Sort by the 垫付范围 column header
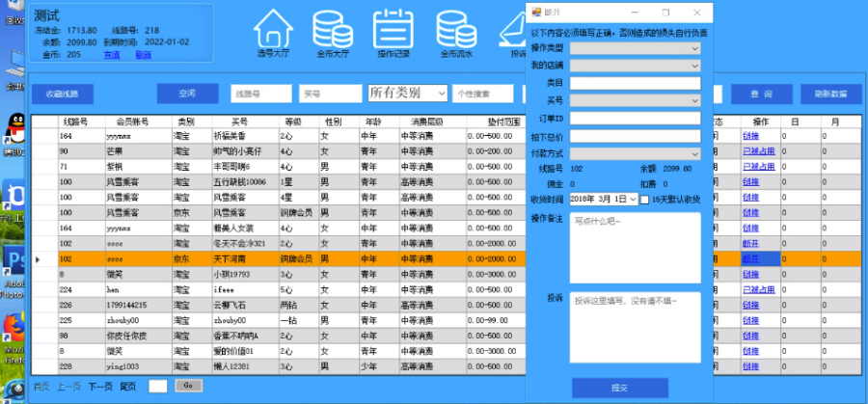Image resolution: width=868 pixels, height=404 pixels. pos(496,121)
